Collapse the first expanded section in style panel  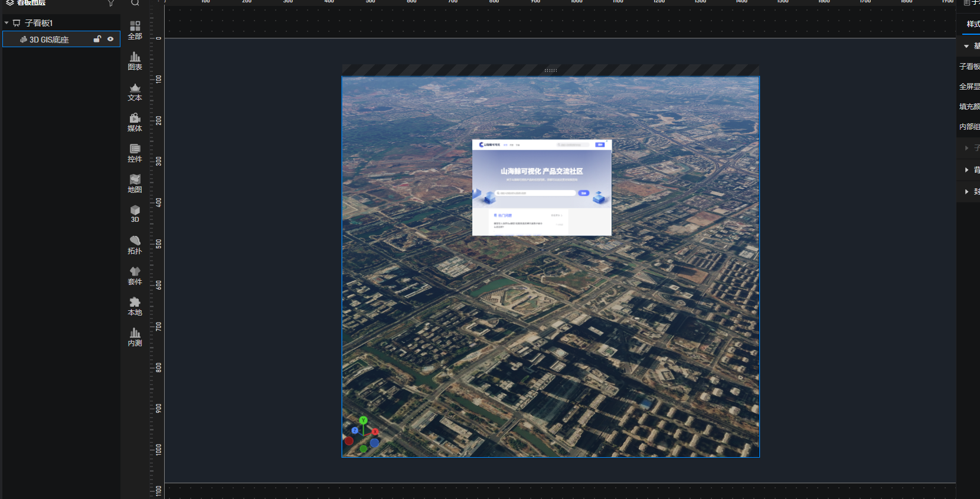[966, 46]
